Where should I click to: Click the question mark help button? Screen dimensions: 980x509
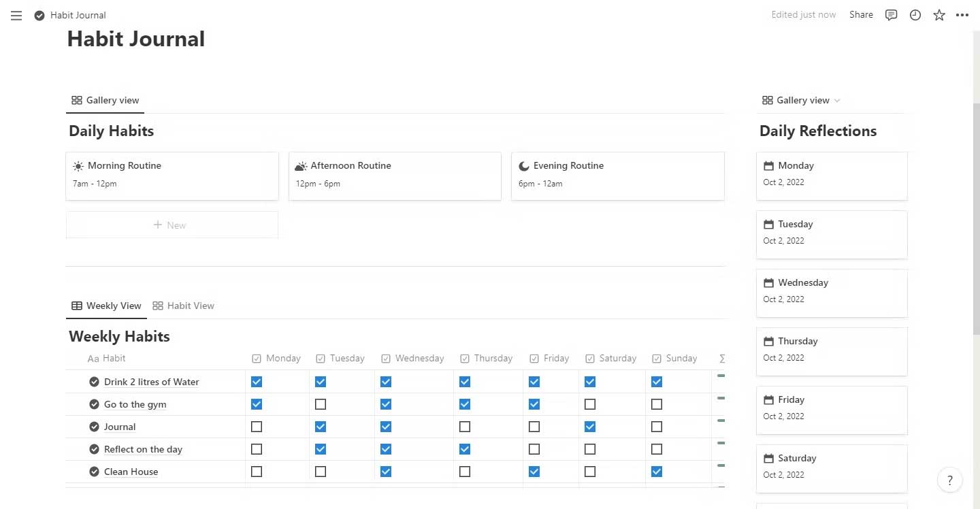tap(950, 480)
